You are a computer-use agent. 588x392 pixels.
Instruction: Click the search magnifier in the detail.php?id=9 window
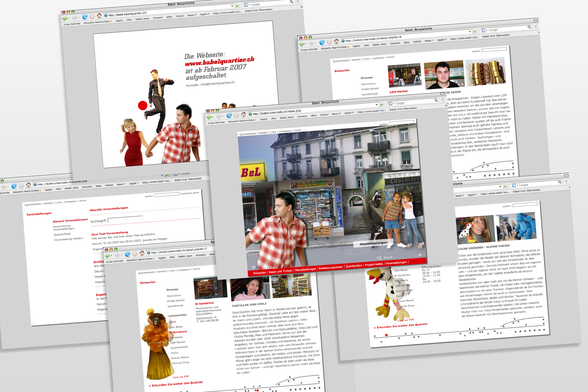click(529, 27)
